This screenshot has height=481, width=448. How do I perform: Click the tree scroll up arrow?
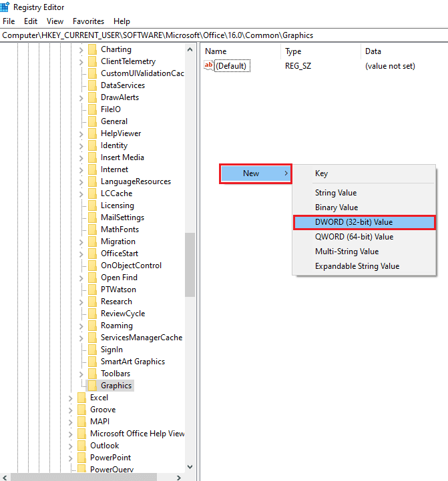190,49
